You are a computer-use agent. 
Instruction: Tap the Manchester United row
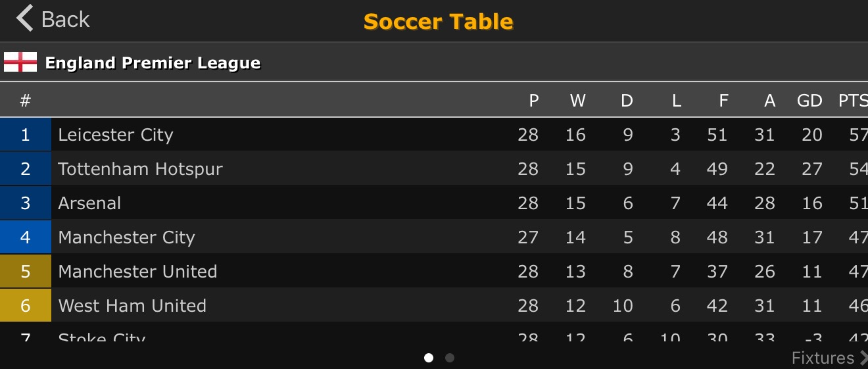point(137,272)
